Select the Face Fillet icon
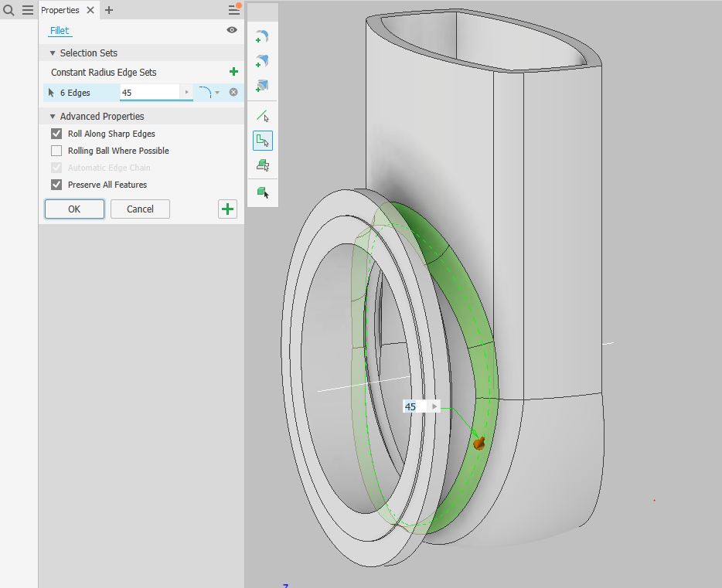 [261, 61]
